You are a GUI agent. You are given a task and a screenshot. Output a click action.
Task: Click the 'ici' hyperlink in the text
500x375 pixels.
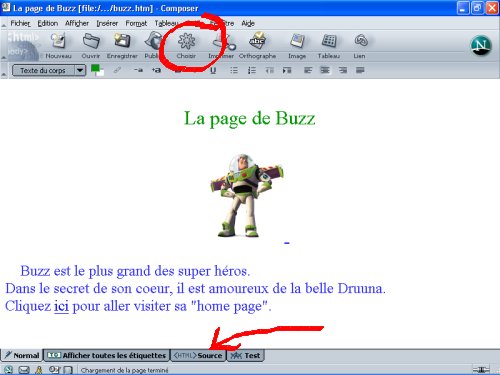point(61,306)
